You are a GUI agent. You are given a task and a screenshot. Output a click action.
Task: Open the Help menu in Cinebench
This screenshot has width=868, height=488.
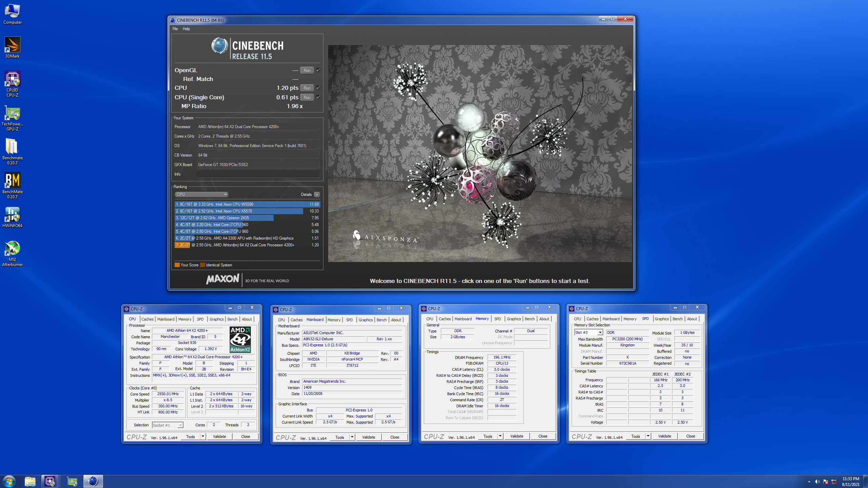(186, 29)
